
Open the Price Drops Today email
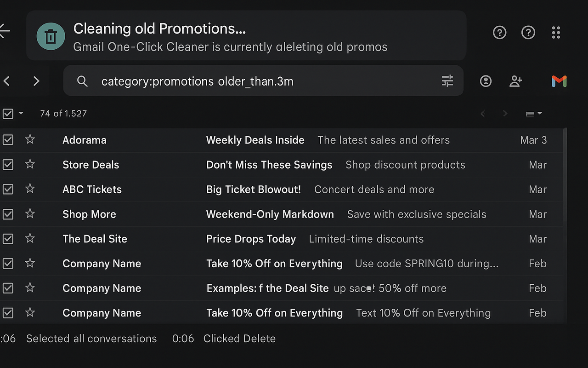(x=251, y=239)
